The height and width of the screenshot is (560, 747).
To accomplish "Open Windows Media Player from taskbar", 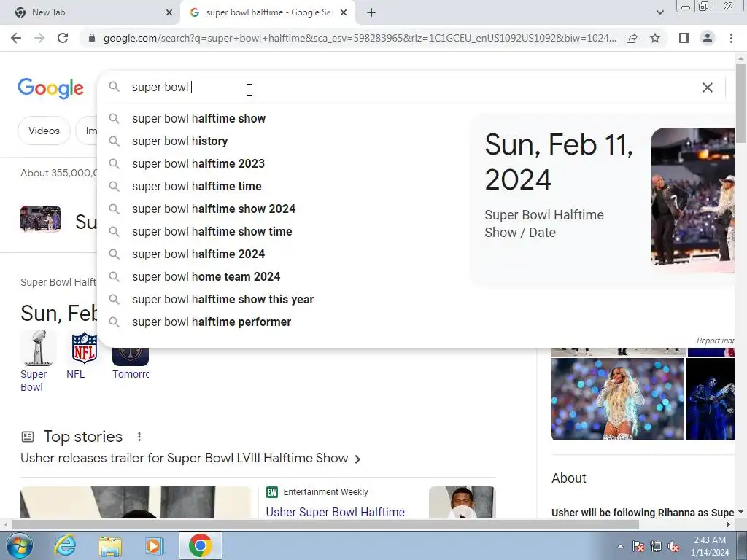I will point(155,545).
